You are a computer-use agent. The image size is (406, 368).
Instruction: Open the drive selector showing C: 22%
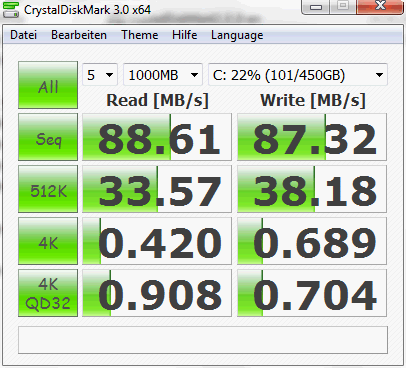tap(298, 75)
